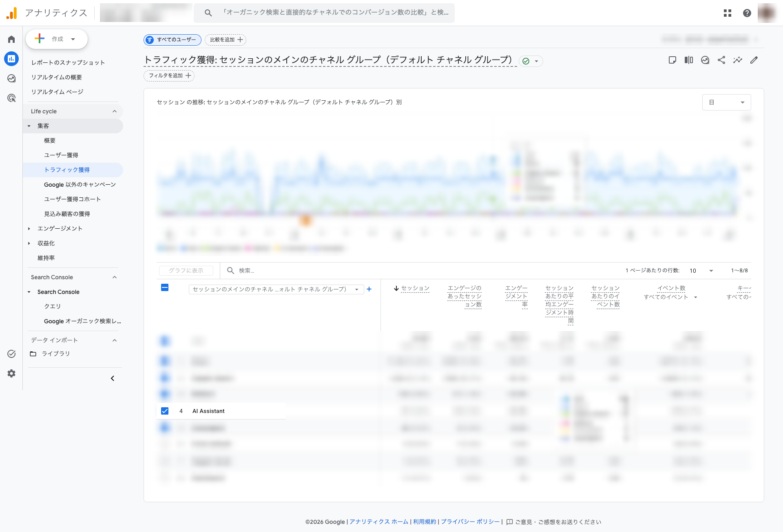This screenshot has width=783, height=532.
Task: Open the クエリ report under Search Console
Action: tap(52, 307)
